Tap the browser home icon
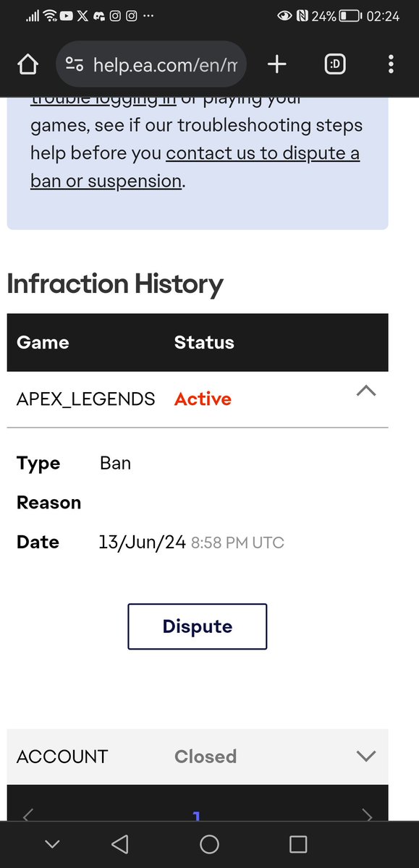This screenshot has width=419, height=868. click(x=27, y=65)
